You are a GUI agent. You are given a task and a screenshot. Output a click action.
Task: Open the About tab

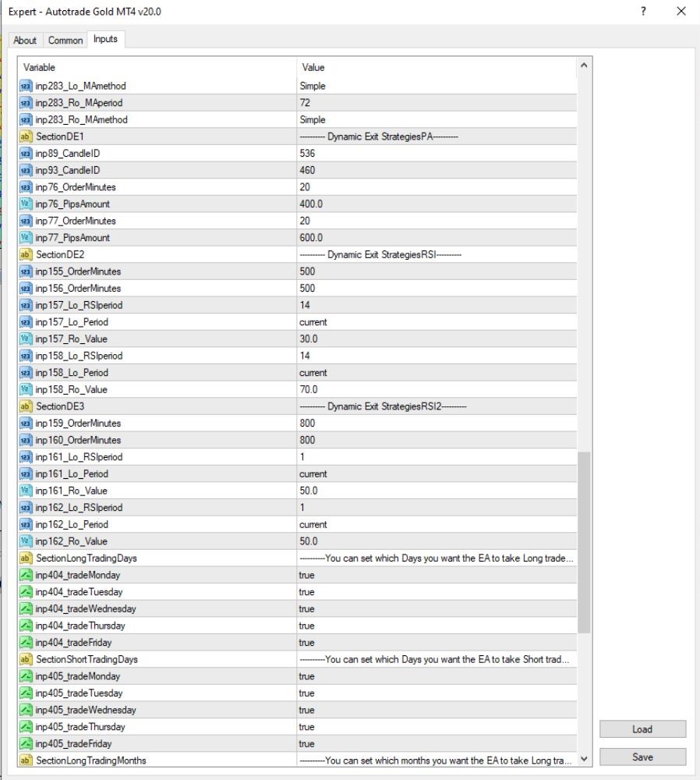[x=25, y=41]
